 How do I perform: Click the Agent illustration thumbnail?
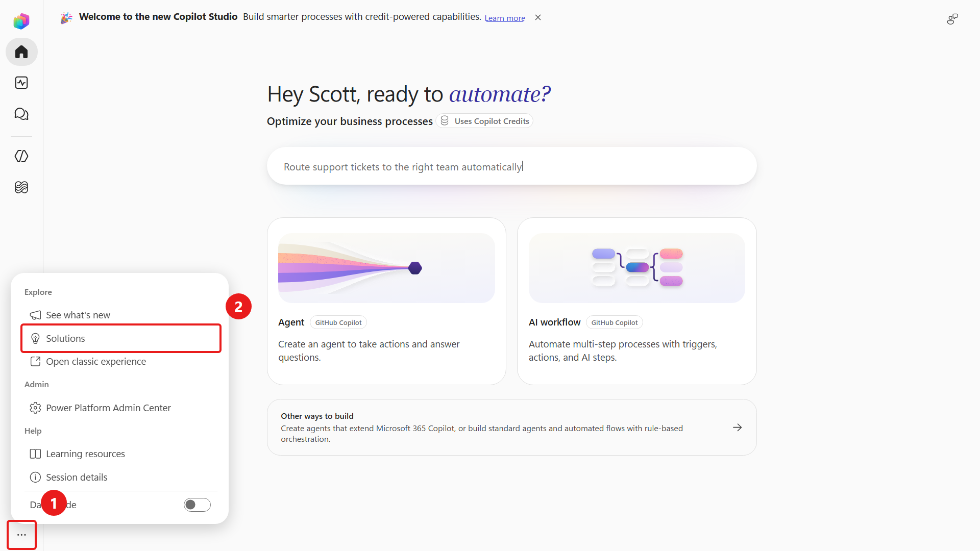click(386, 268)
